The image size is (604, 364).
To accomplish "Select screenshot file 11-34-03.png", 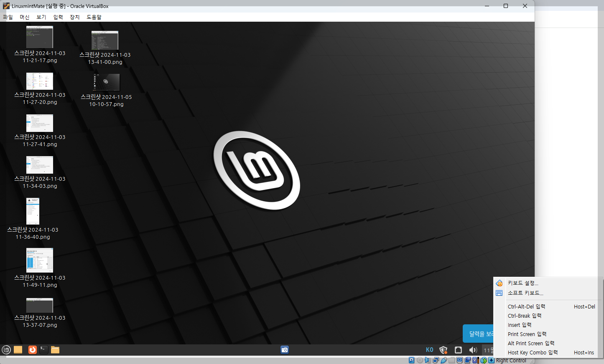I will click(x=40, y=173).
